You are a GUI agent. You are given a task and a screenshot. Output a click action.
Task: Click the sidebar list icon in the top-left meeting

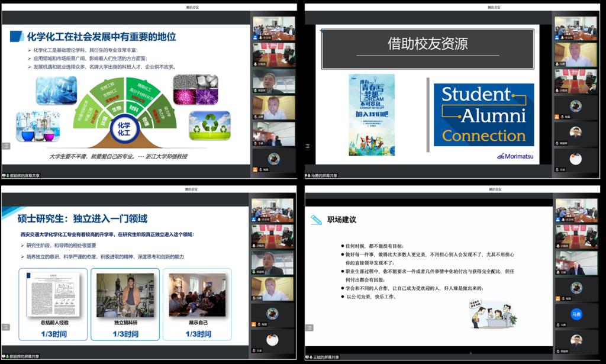coord(7,145)
